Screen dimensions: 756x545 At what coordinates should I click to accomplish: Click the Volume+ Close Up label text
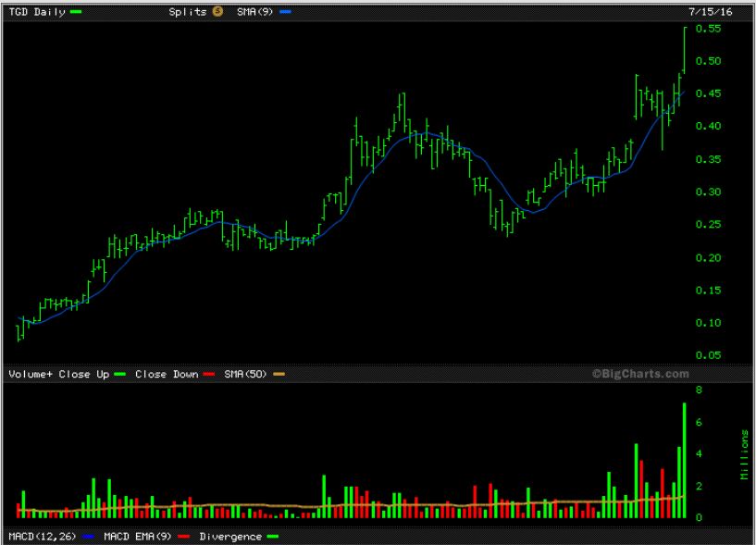point(57,375)
